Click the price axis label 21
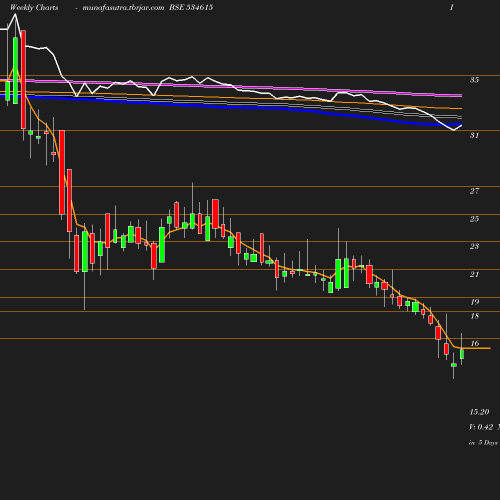500x500 pixels. [474, 274]
